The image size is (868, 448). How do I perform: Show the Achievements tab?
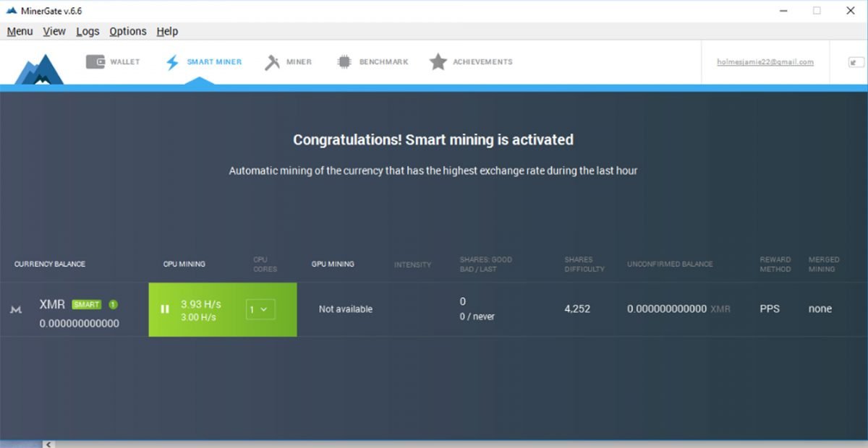pos(471,62)
